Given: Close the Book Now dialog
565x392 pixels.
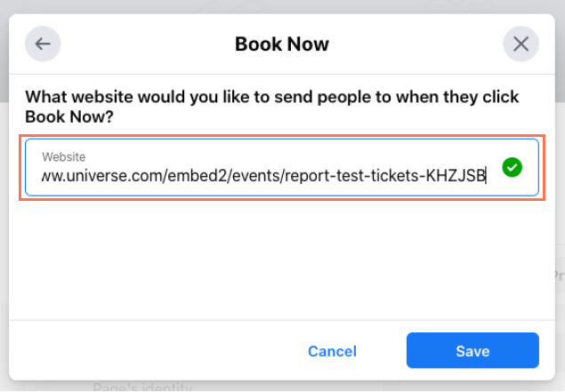Looking at the screenshot, I should click(521, 44).
